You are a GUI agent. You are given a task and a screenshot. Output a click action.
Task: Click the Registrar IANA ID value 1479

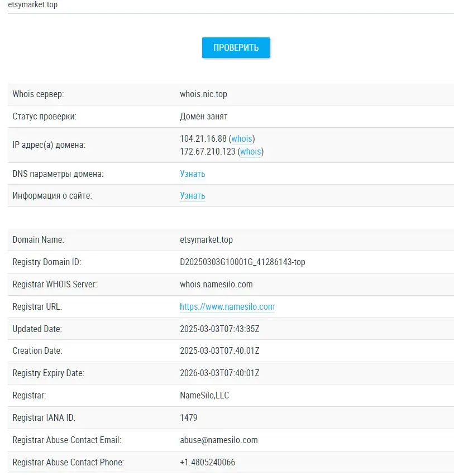pos(188,418)
